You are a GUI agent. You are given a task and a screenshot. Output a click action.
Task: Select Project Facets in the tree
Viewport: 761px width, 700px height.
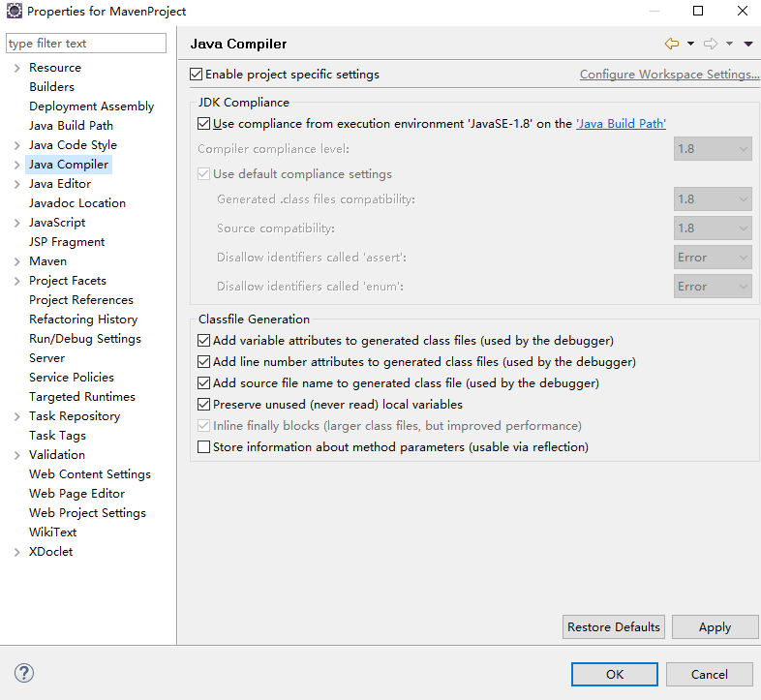tap(68, 280)
